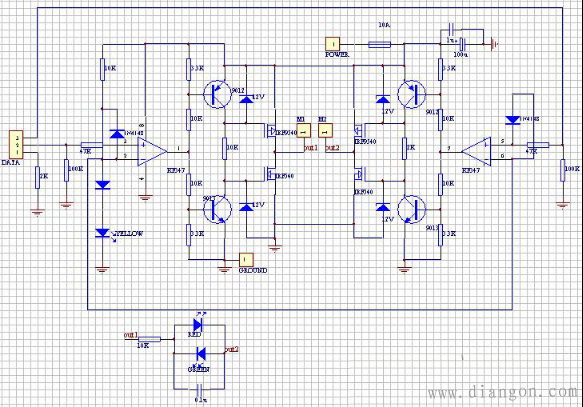This screenshot has height=407, width=583.
Task: Click the www.diangon.com watermark
Action: pos(505,393)
